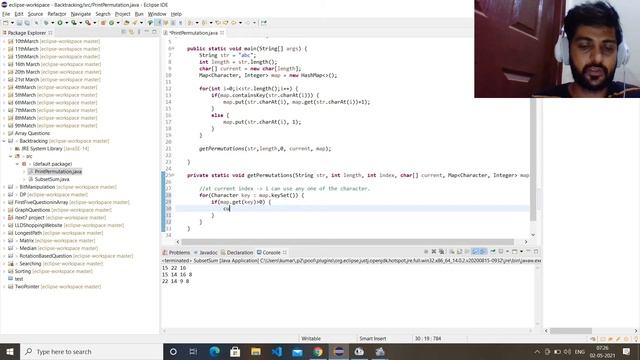This screenshot has height=360, width=640.
Task: Open Package Explorer view menu icon
Action: pos(139,32)
